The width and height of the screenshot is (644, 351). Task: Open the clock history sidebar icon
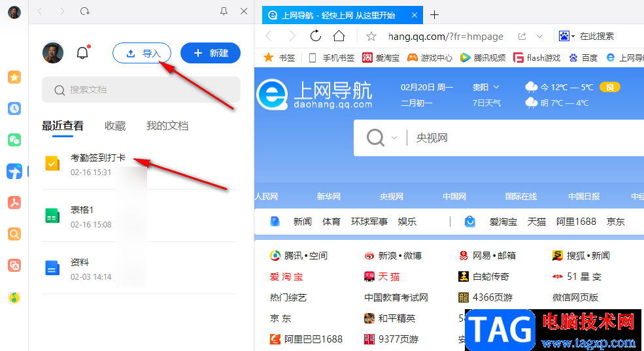tap(14, 109)
